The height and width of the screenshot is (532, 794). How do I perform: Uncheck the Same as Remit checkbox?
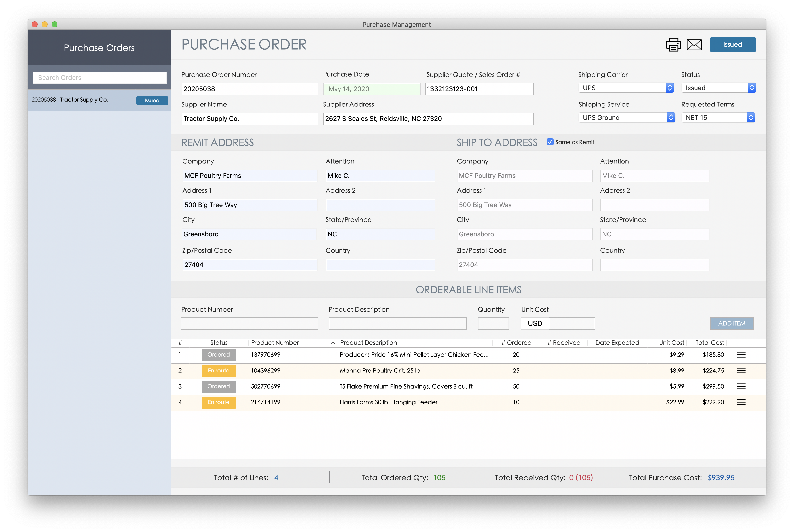pyautogui.click(x=550, y=142)
